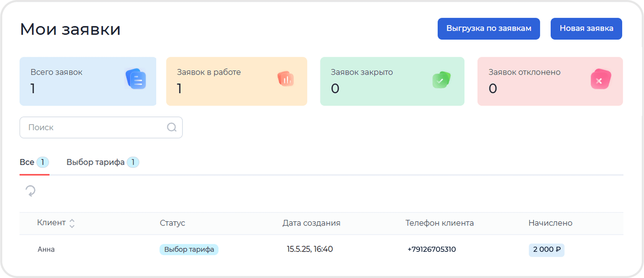Click the phone number +79126705310
The width and height of the screenshot is (644, 278).
(432, 249)
